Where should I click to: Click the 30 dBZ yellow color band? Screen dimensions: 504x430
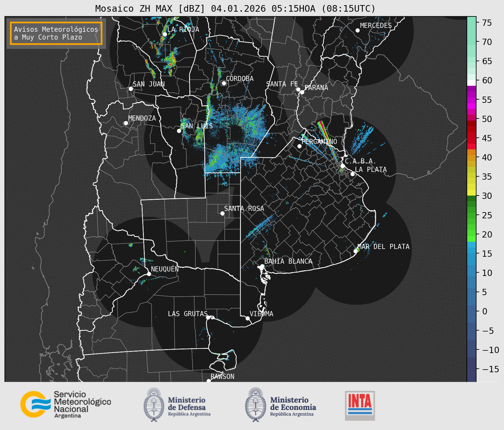tap(471, 193)
